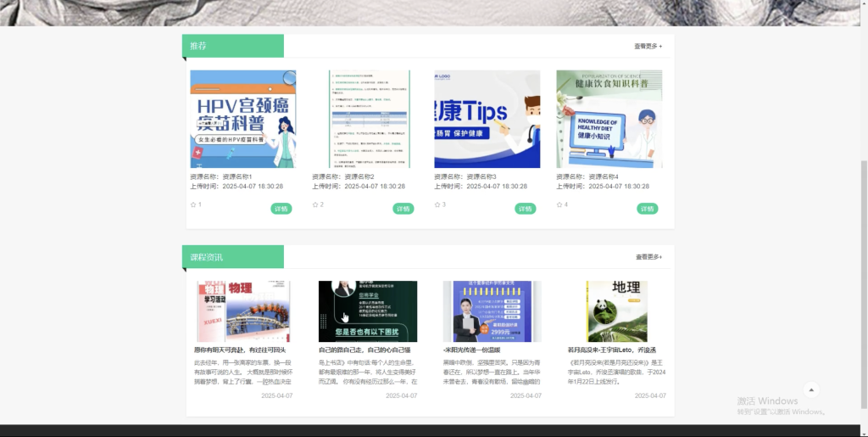Viewport: 868px width, 437px height.
Task: Click the upload time under 资源名称1
Action: click(x=236, y=187)
